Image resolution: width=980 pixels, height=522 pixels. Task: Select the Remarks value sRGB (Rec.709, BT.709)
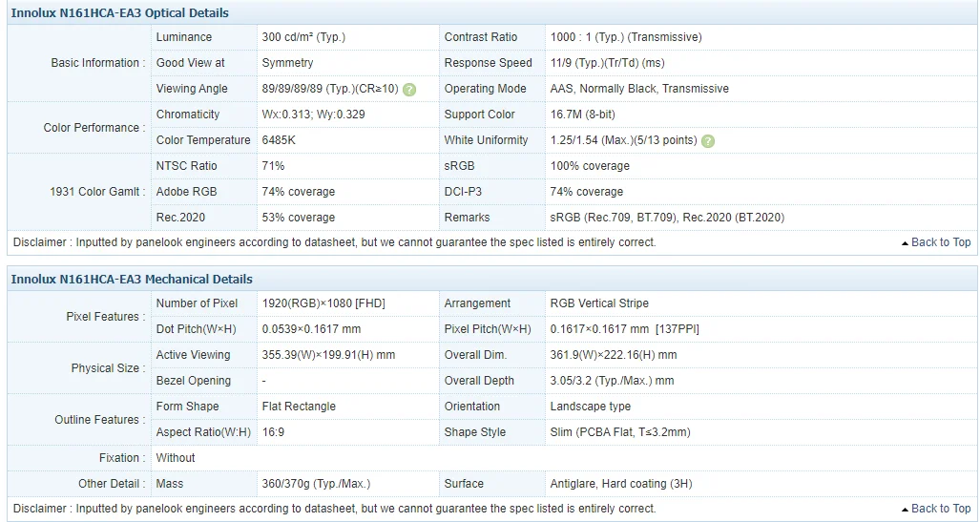coord(667,218)
